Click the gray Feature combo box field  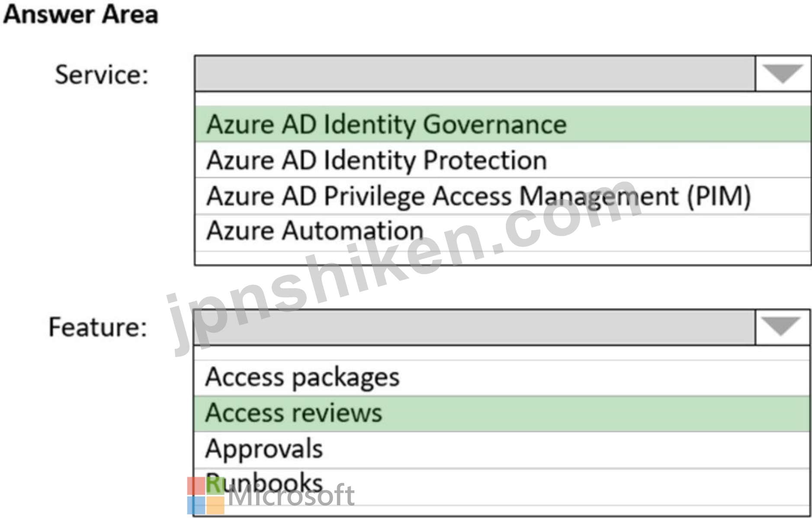475,327
